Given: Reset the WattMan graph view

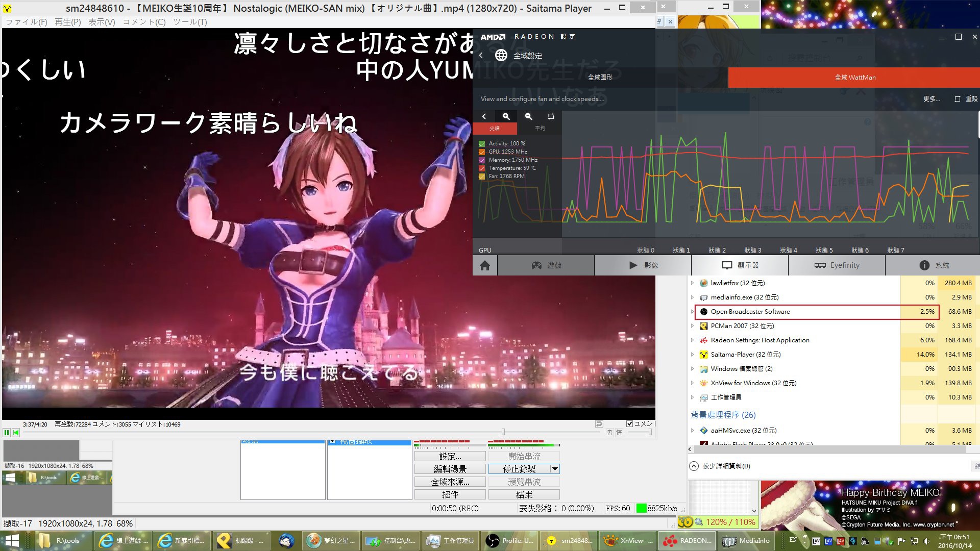Looking at the screenshot, I should [x=551, y=116].
